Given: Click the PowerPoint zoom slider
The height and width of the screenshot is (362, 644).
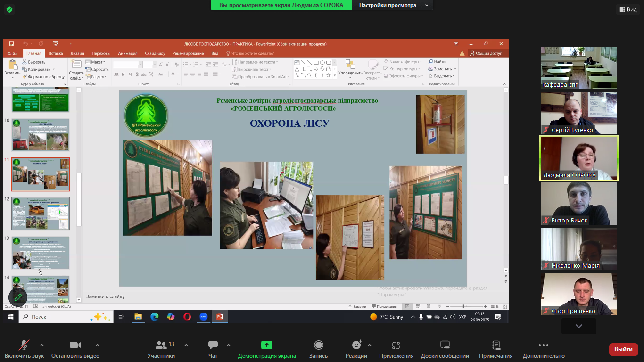Looking at the screenshot, I should coord(463,307).
